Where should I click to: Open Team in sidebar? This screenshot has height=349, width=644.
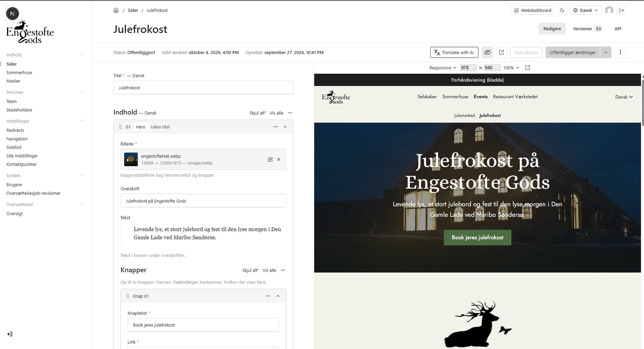coord(12,102)
